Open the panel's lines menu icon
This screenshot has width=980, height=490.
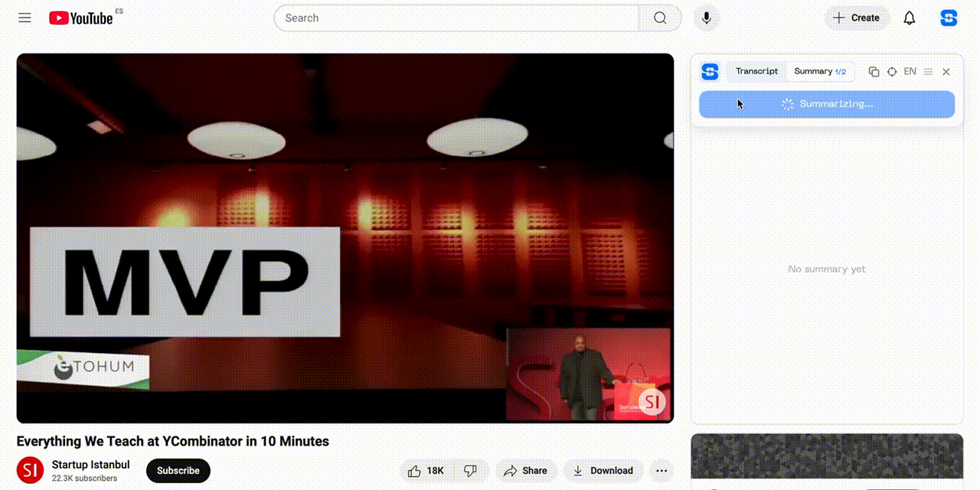coord(928,71)
